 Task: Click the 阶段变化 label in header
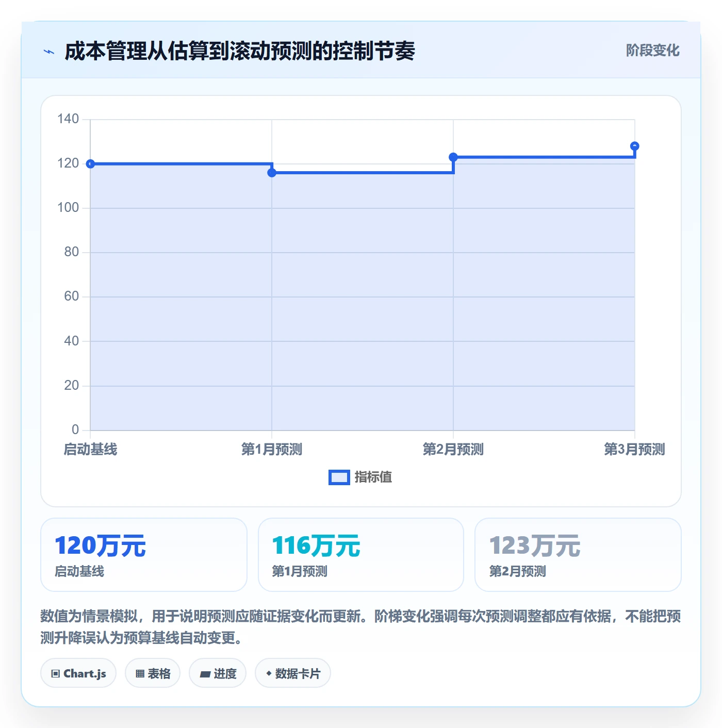click(x=652, y=51)
